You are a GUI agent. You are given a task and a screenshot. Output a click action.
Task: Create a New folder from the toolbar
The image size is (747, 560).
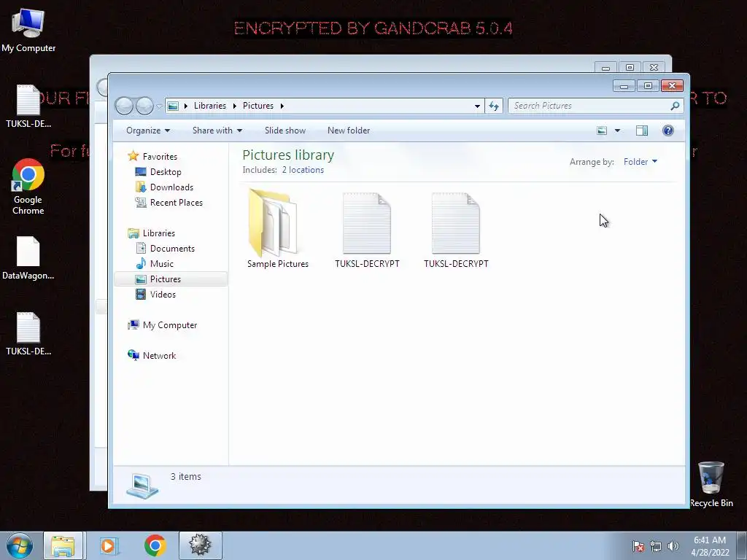point(348,131)
